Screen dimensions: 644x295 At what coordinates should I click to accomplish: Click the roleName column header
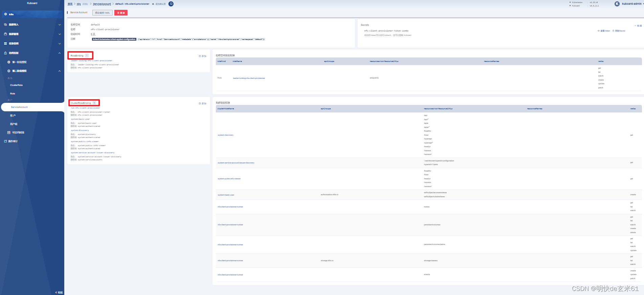(237, 61)
